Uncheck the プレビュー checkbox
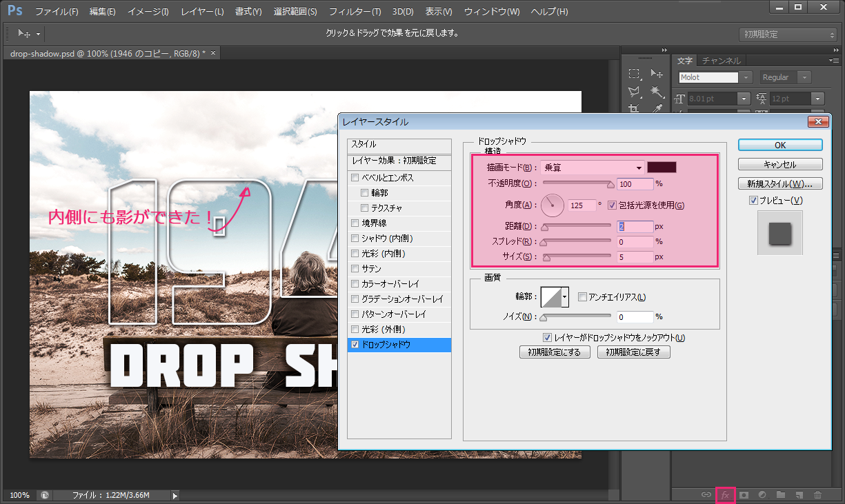This screenshot has width=845, height=504. coord(753,201)
